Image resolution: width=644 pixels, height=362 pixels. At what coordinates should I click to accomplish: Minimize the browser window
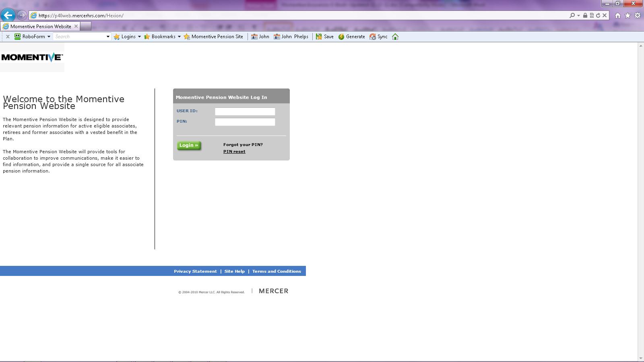(x=607, y=4)
